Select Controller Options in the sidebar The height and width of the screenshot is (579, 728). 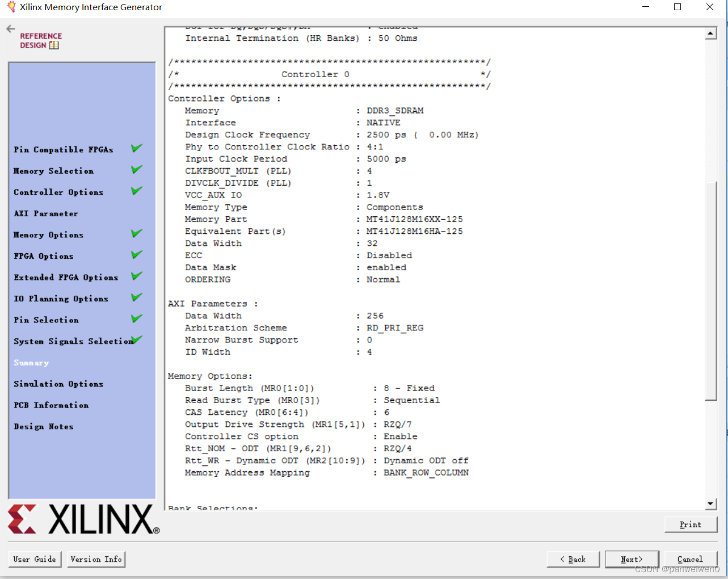58,192
